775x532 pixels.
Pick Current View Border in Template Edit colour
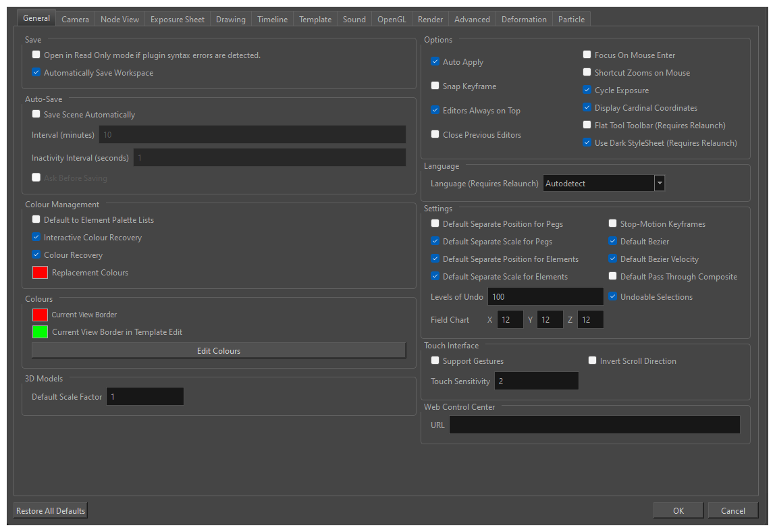coord(39,331)
